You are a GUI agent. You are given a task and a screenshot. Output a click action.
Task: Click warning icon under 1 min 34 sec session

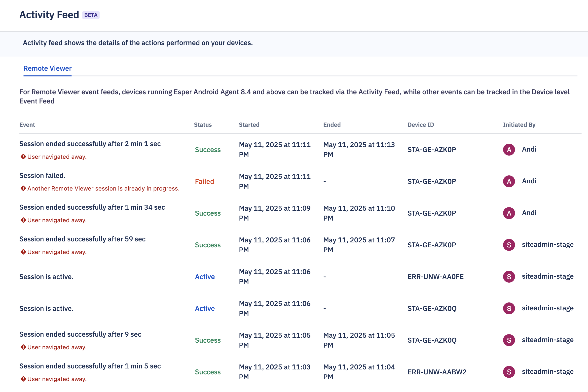(x=23, y=220)
